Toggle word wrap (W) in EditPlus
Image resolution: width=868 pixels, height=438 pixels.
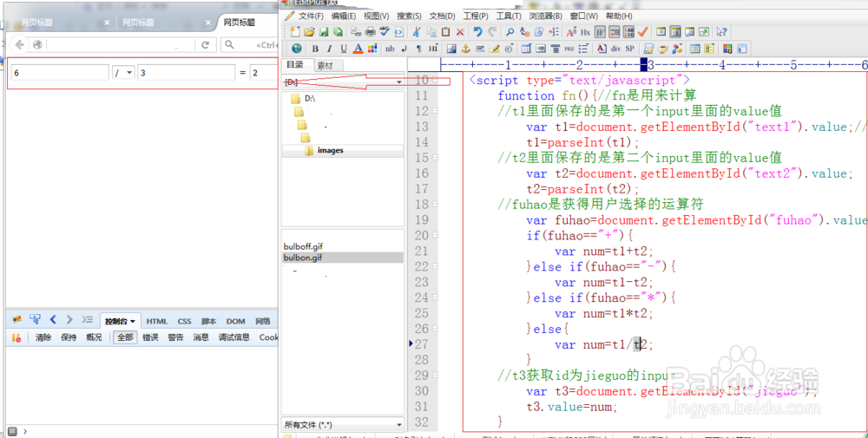(600, 32)
